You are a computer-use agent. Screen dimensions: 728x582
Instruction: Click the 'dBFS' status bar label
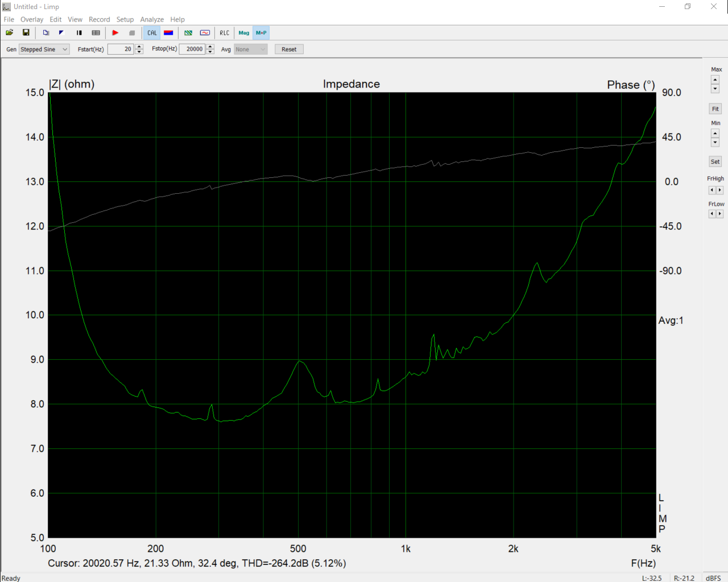(713, 578)
